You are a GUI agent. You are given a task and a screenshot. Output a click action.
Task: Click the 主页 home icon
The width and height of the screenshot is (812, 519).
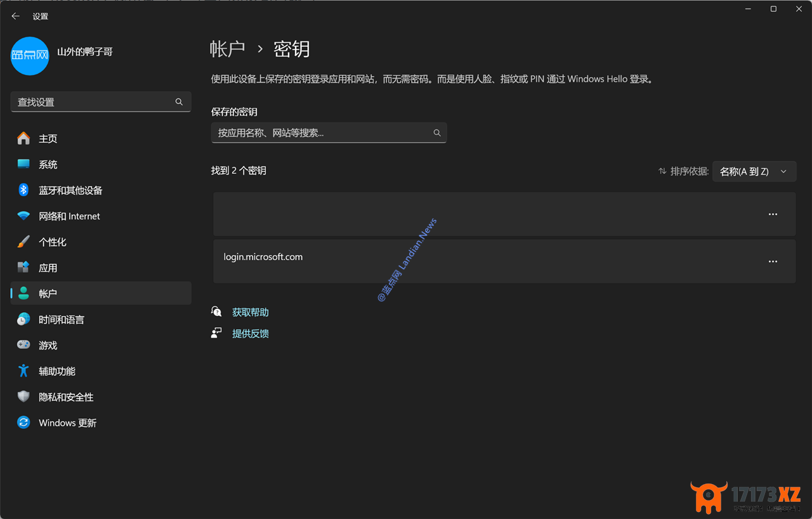[23, 138]
